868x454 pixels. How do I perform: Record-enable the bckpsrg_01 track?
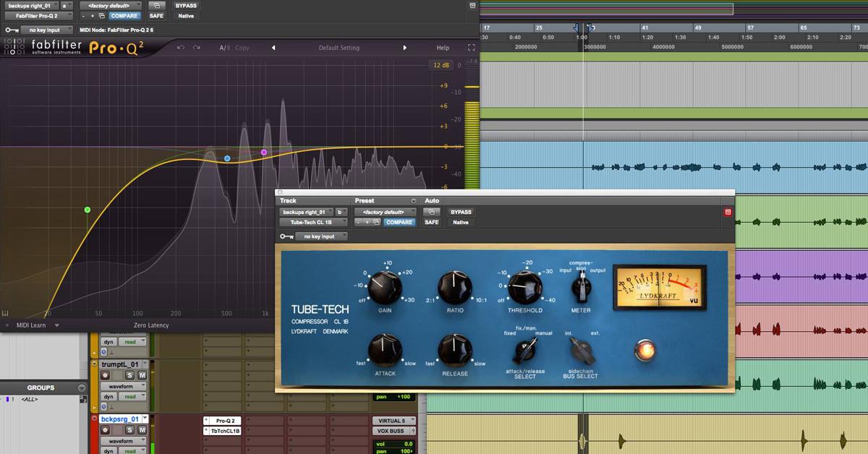click(x=106, y=430)
